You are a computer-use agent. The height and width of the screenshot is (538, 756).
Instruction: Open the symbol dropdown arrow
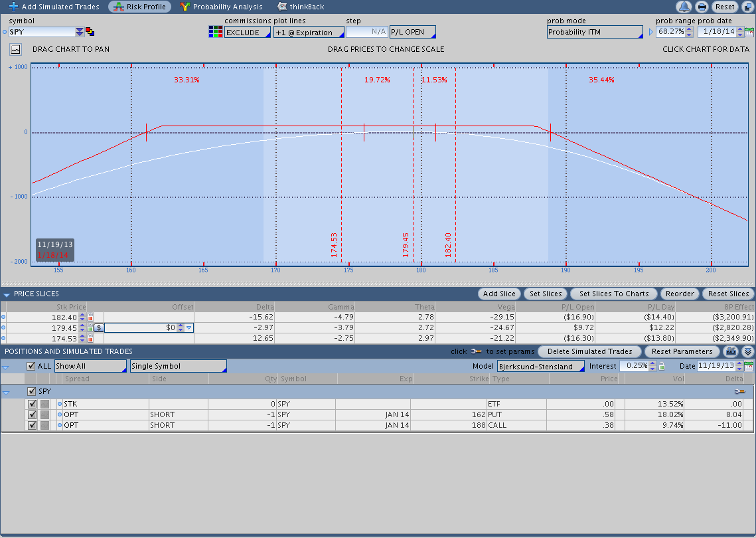point(80,32)
